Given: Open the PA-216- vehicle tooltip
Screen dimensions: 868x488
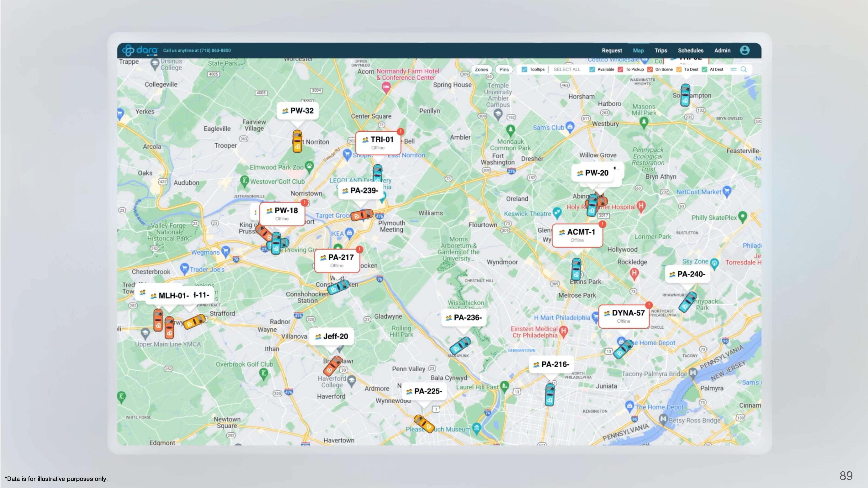Looking at the screenshot, I should (551, 364).
